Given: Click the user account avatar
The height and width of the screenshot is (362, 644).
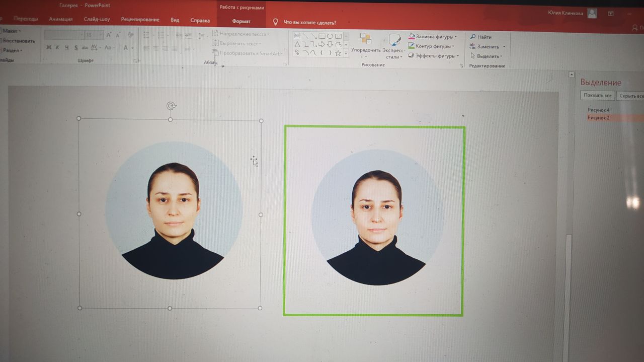Looking at the screenshot, I should [592, 14].
